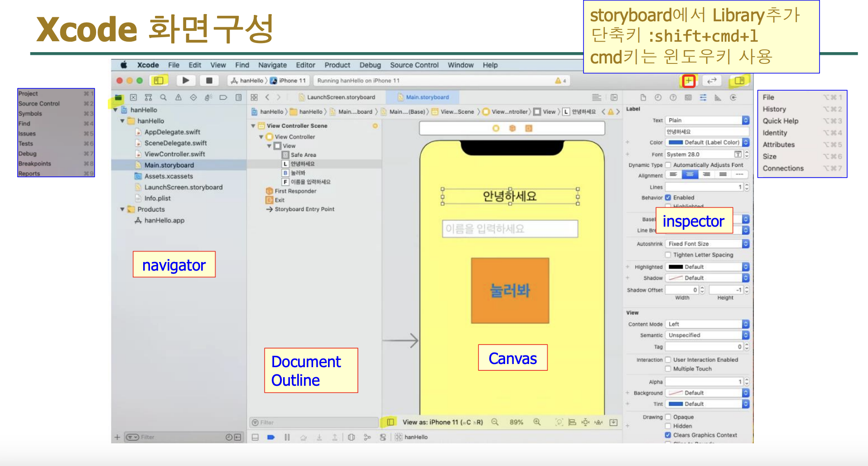Click the Highlighted black Default color swatch
868x466 pixels.
point(675,267)
